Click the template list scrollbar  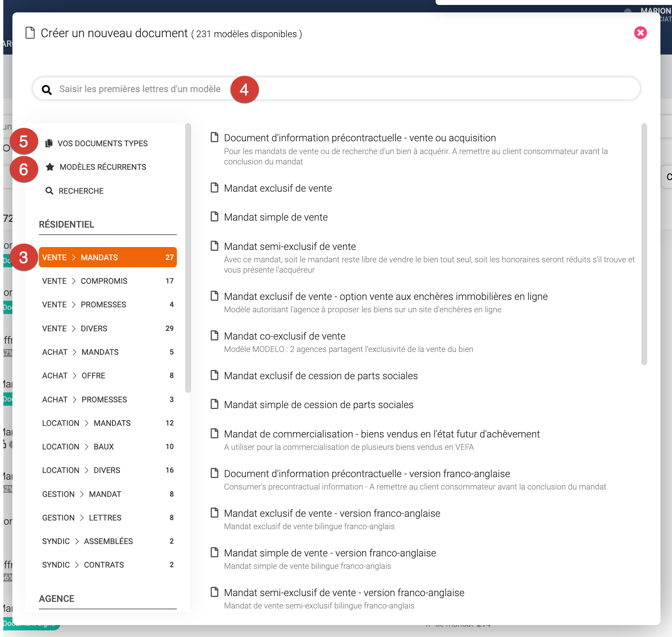pyautogui.click(x=644, y=244)
